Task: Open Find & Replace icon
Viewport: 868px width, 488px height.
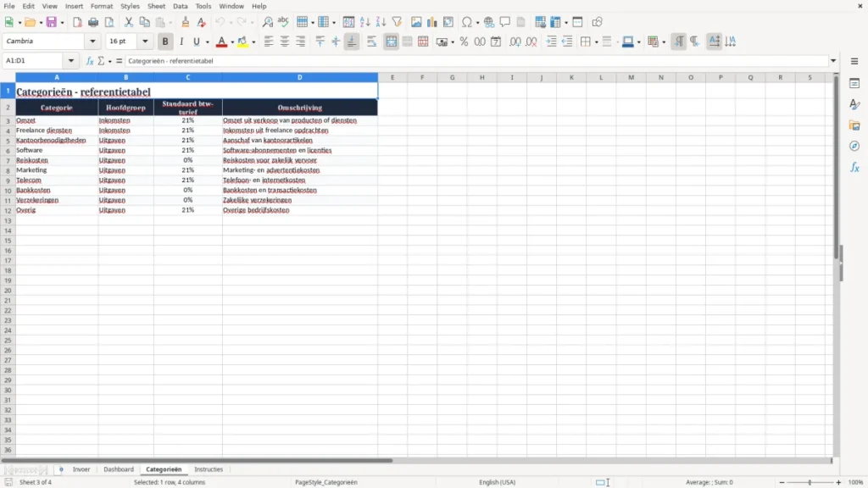Action: [x=267, y=22]
